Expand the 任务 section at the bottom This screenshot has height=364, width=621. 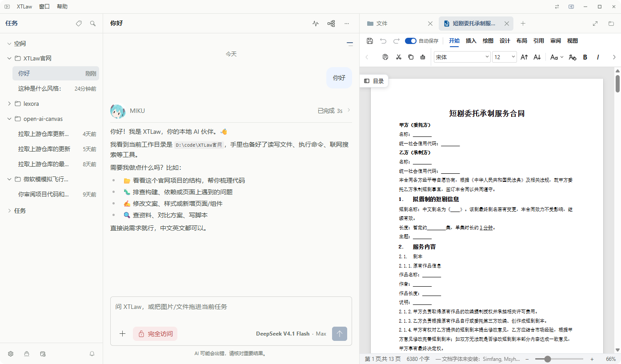[x=9, y=211]
